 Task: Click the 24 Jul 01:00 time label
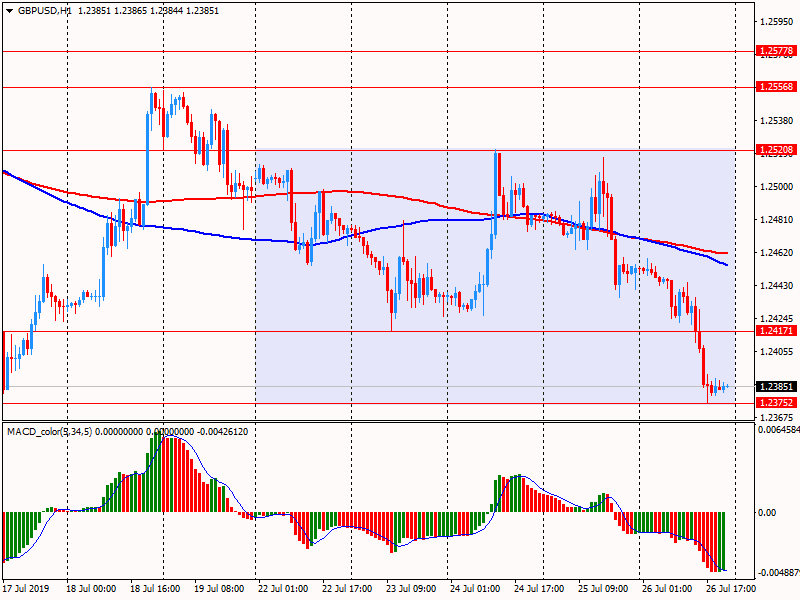pyautogui.click(x=475, y=589)
